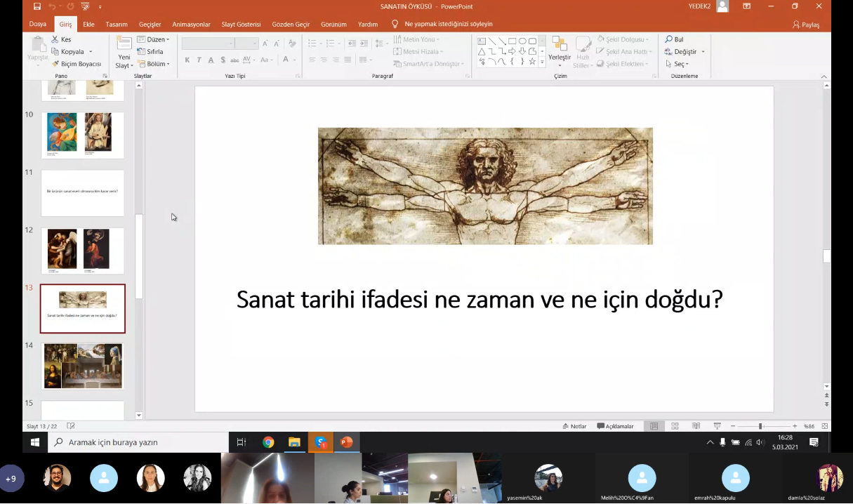Image resolution: width=853 pixels, height=504 pixels.
Task: Click the Biçim Boyacısı format painter
Action: pos(76,64)
